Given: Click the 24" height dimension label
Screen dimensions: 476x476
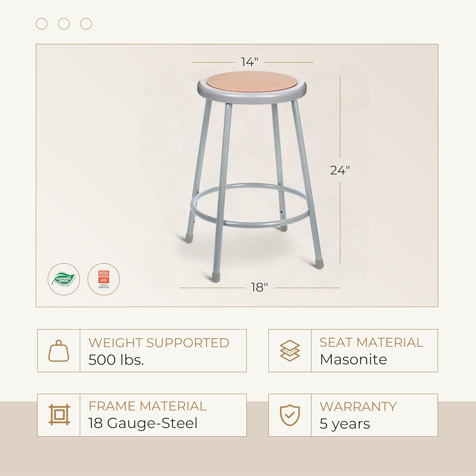Looking at the screenshot, I should tap(340, 170).
